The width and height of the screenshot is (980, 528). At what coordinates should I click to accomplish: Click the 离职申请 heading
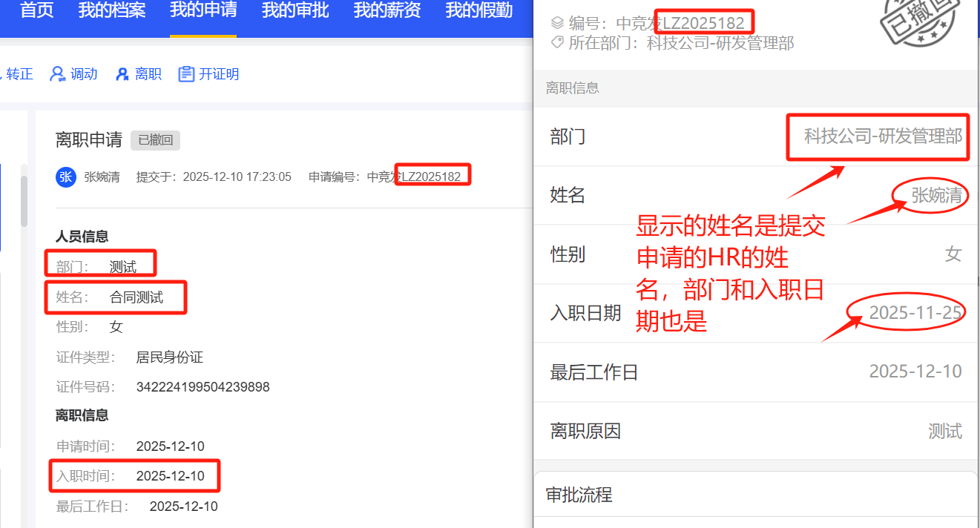click(89, 139)
